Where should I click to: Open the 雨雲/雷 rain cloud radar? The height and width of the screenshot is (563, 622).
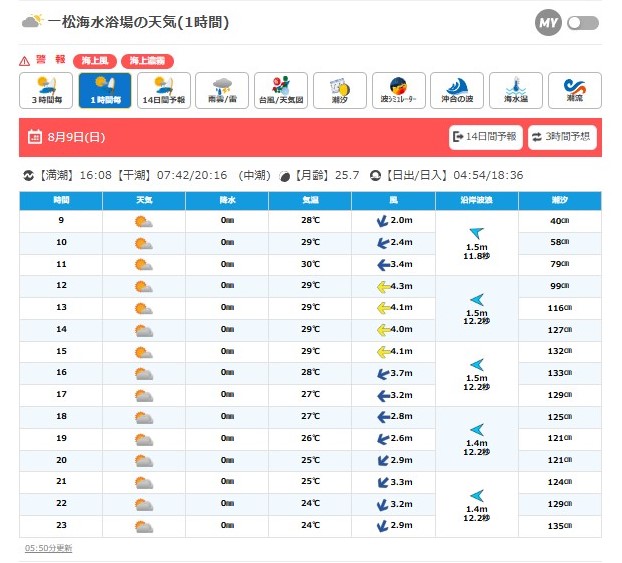click(222, 90)
